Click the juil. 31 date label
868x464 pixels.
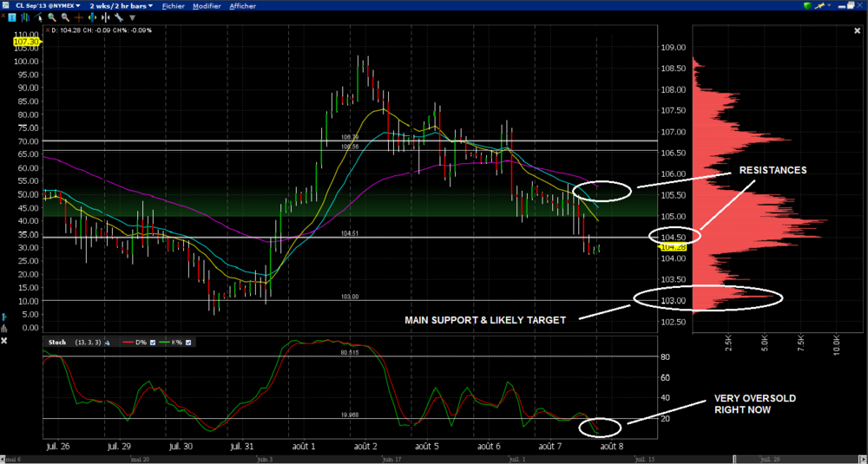click(242, 445)
